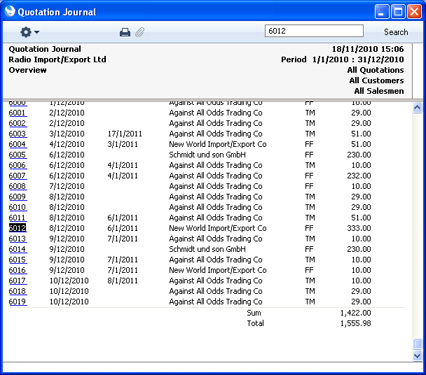The width and height of the screenshot is (426, 375).
Task: Click 'Schmidt und son GmbH' in row 6014
Action: click(207, 249)
